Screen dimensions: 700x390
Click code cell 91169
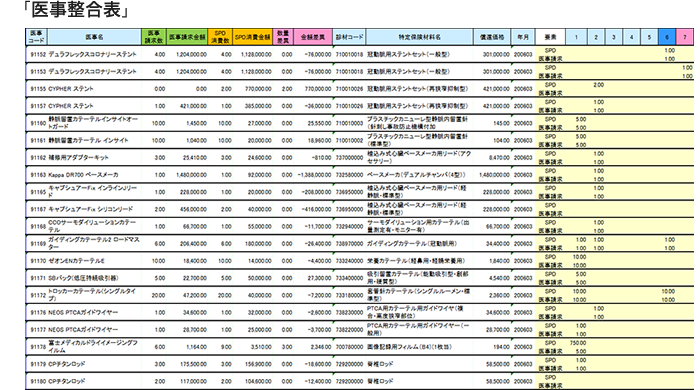pyautogui.click(x=38, y=244)
